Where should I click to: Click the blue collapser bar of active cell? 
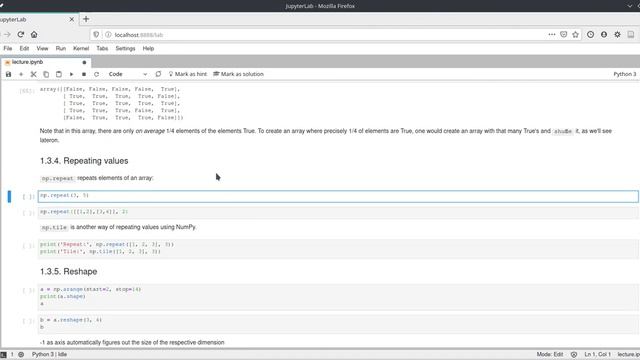[9, 196]
